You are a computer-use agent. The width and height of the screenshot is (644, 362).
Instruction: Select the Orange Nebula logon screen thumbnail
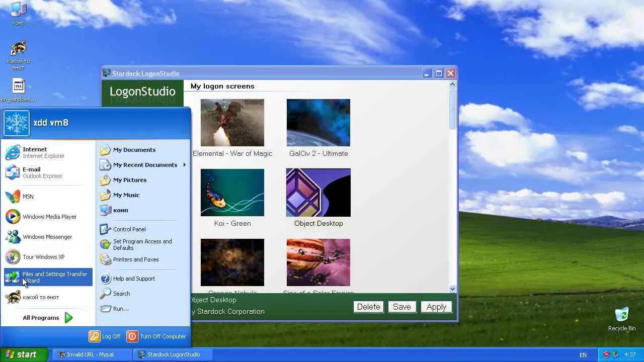232,262
